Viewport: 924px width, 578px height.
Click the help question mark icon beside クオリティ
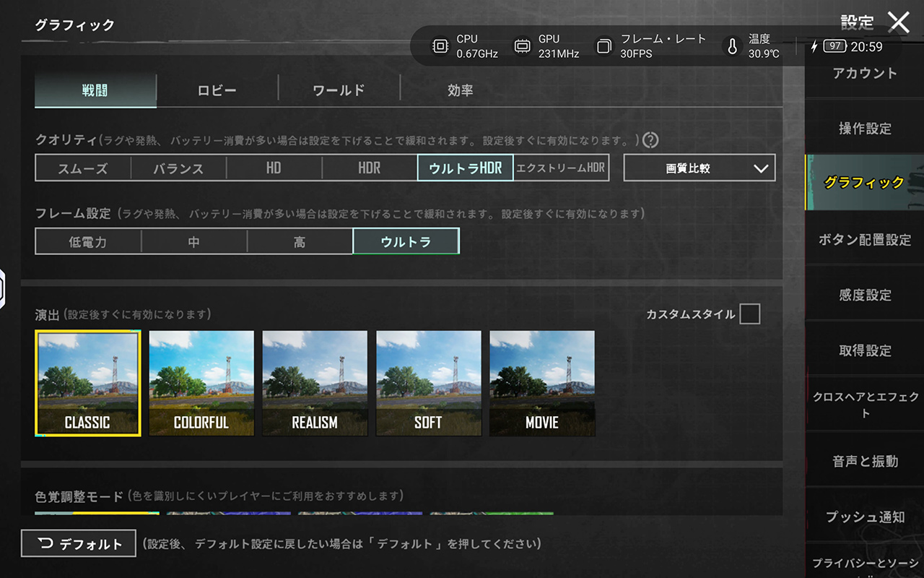[650, 140]
